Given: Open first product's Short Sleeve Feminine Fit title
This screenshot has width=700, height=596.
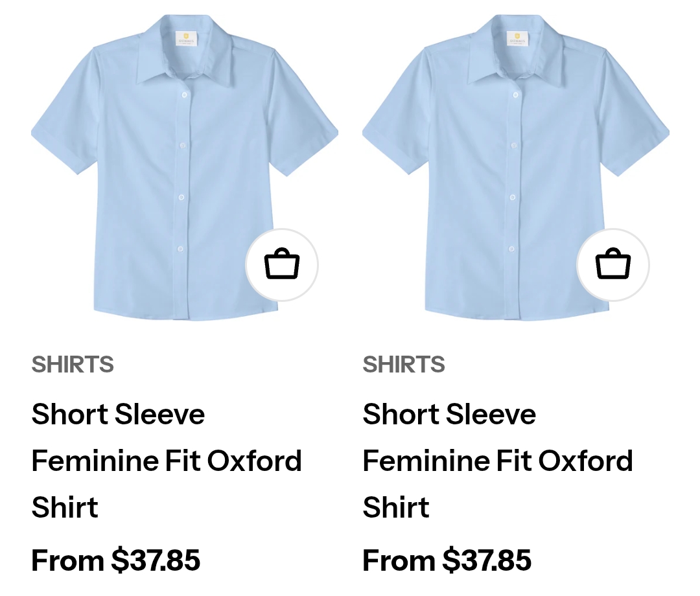Looking at the screenshot, I should (167, 461).
